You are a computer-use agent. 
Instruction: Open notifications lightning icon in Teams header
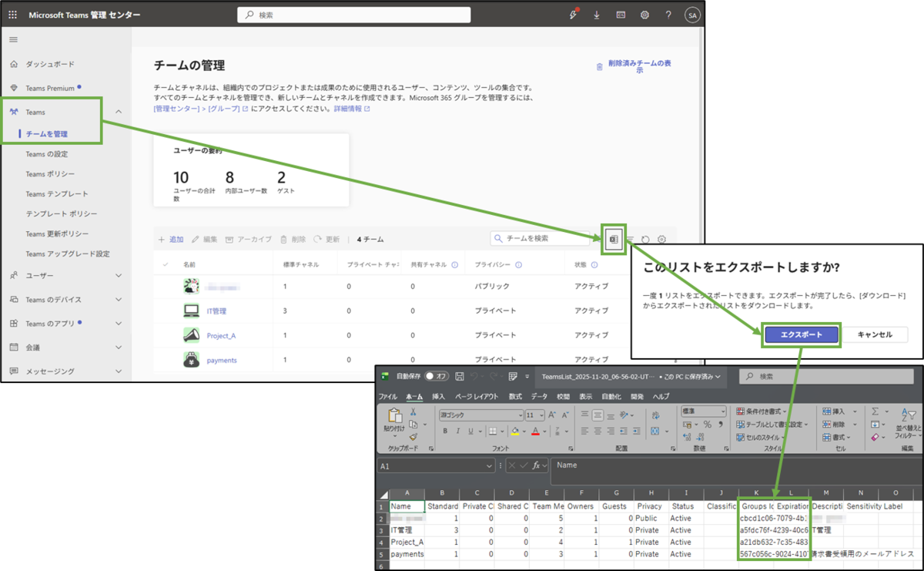(x=573, y=15)
